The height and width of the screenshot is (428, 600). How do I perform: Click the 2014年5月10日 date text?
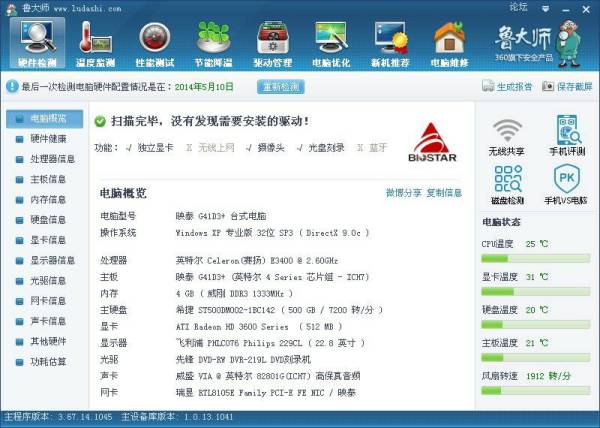point(204,87)
